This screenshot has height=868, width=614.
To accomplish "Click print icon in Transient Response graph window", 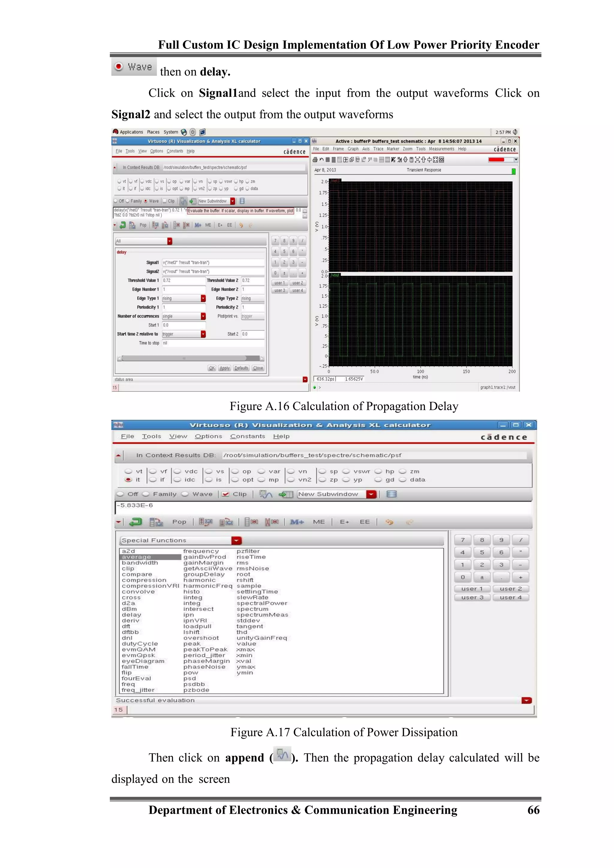I will click(x=315, y=160).
